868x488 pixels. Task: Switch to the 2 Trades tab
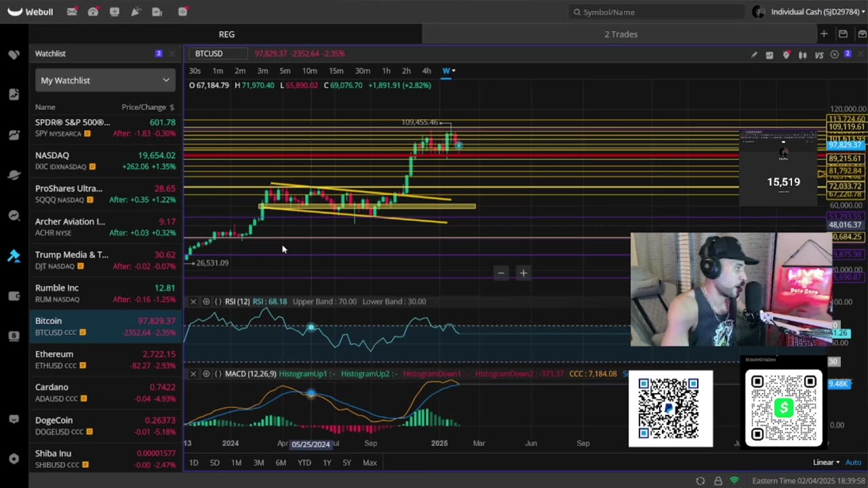pyautogui.click(x=621, y=34)
